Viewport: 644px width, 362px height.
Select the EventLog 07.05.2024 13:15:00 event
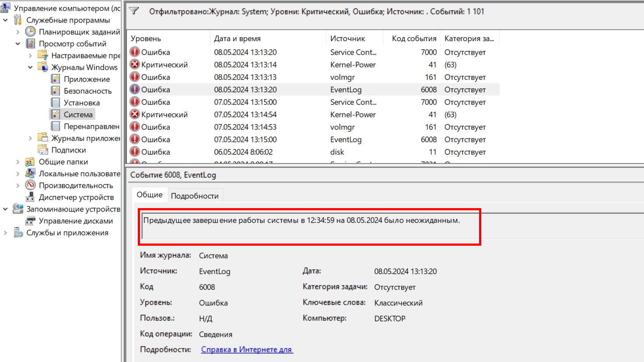coord(313,139)
